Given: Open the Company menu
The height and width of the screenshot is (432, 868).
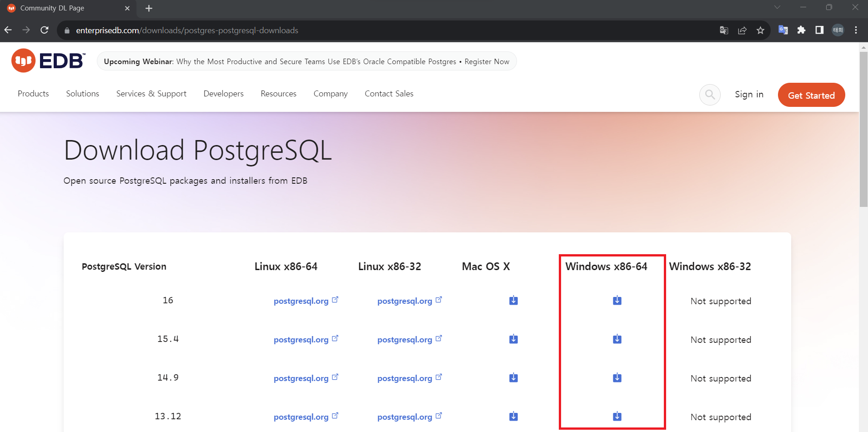Looking at the screenshot, I should tap(331, 94).
